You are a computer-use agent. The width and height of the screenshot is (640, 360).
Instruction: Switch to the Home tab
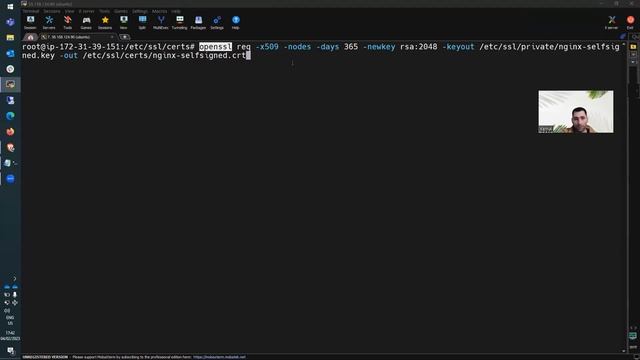pyautogui.click(x=30, y=37)
